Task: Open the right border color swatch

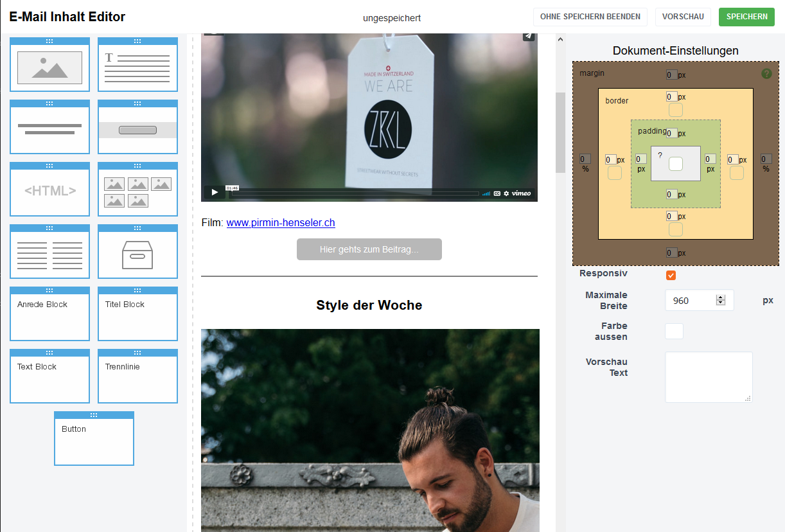Action: (x=737, y=173)
